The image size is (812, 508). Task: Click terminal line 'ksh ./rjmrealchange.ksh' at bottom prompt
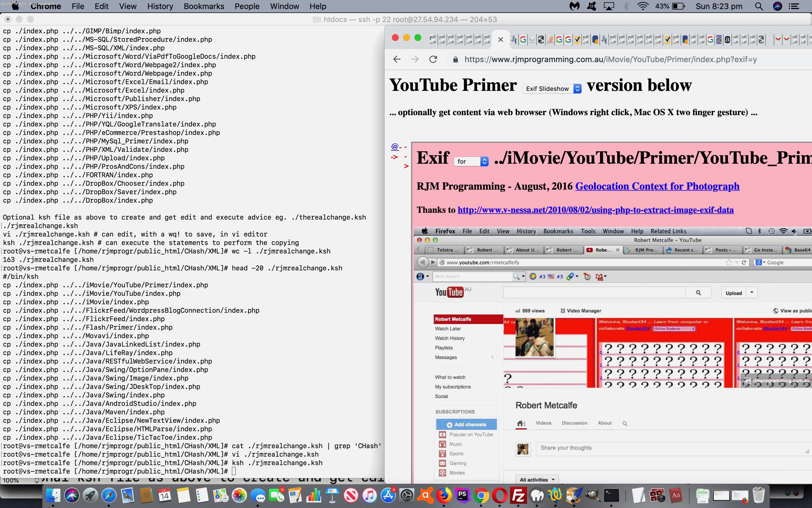click(x=277, y=463)
